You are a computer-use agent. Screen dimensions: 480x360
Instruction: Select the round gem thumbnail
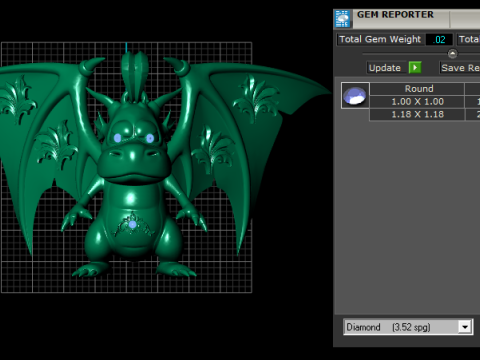(x=355, y=96)
